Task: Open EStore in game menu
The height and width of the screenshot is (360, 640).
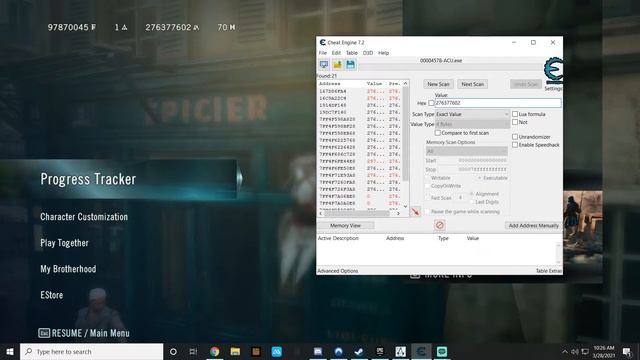Action: coord(51,295)
